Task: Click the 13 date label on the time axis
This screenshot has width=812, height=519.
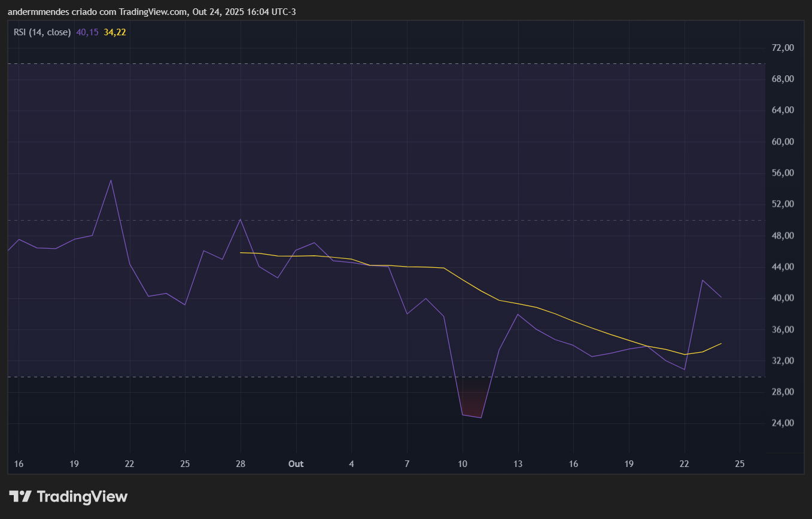Action: click(x=518, y=464)
